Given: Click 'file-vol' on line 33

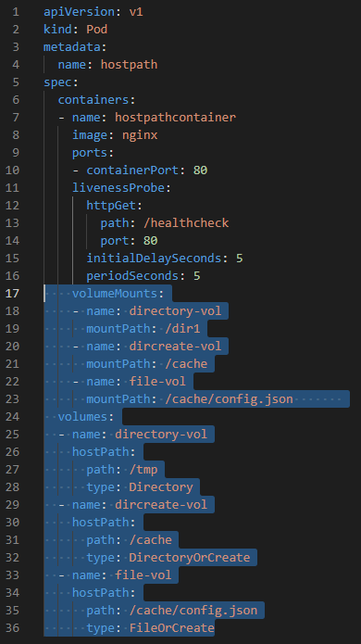Looking at the screenshot, I should click(143, 575).
